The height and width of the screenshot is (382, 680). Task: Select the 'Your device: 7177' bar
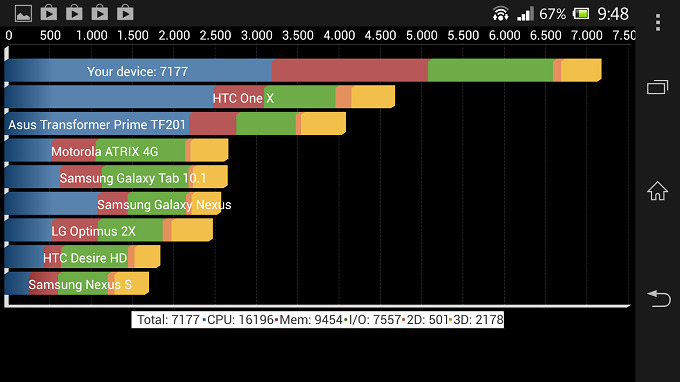point(303,70)
